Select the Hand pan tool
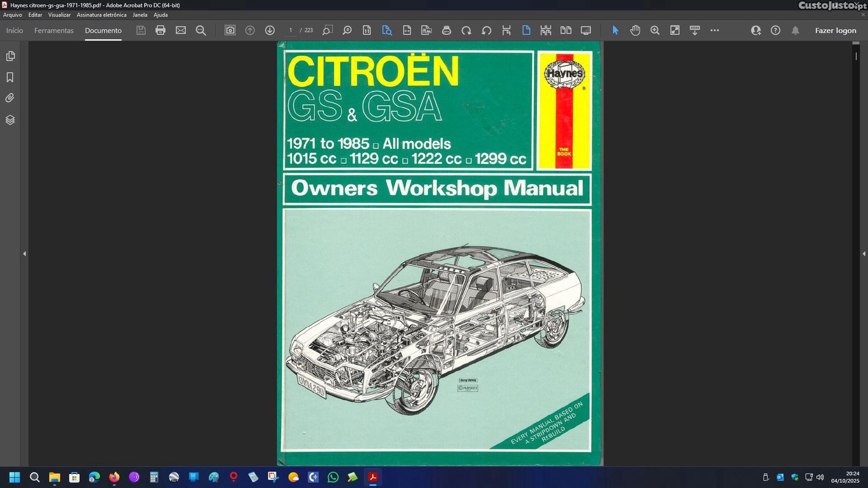This screenshot has width=868, height=488. (635, 30)
